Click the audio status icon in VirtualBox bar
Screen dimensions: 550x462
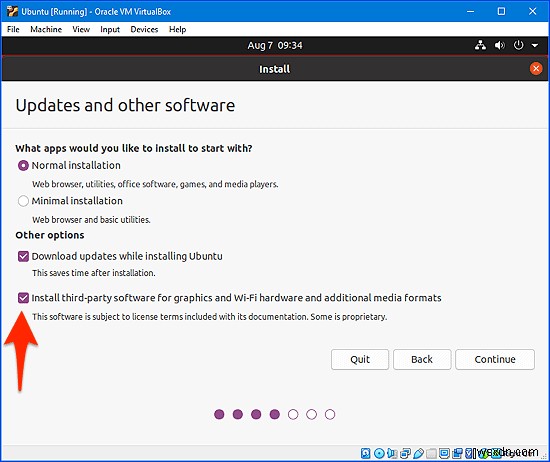click(x=391, y=453)
